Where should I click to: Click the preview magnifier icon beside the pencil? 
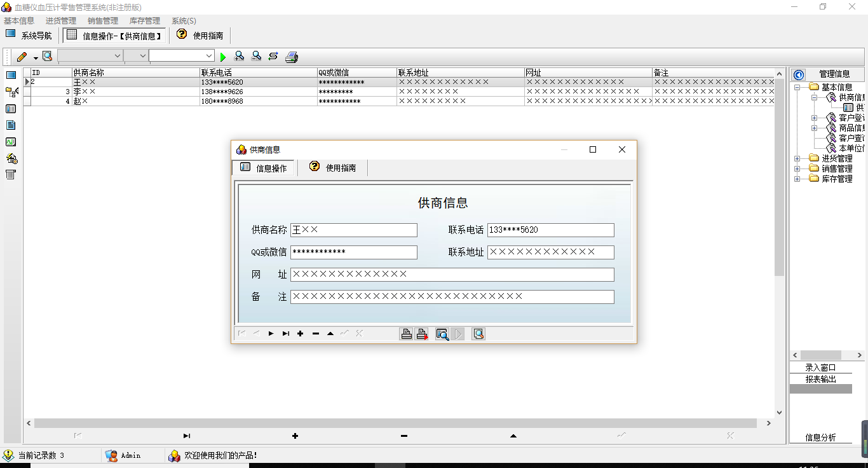tap(47, 57)
